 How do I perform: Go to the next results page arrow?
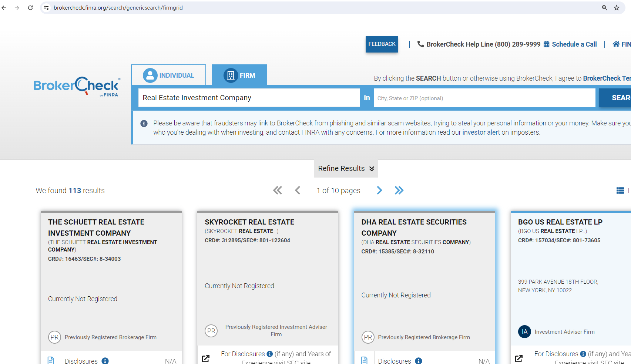pyautogui.click(x=379, y=191)
